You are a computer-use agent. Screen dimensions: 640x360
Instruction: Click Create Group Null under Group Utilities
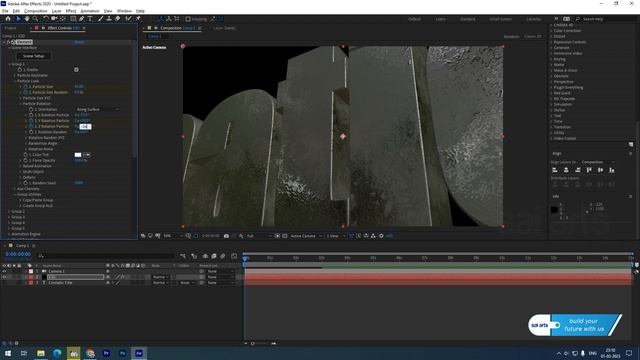pos(38,206)
